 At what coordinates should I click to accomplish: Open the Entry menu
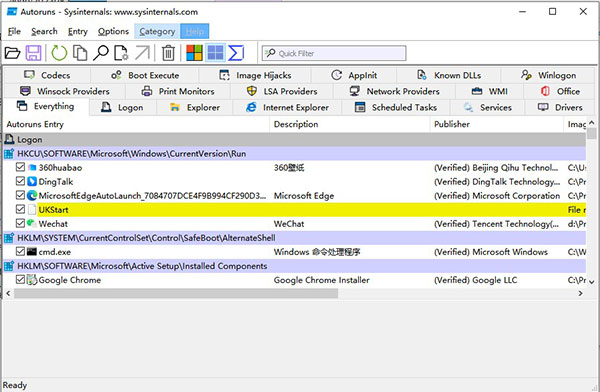coord(78,31)
